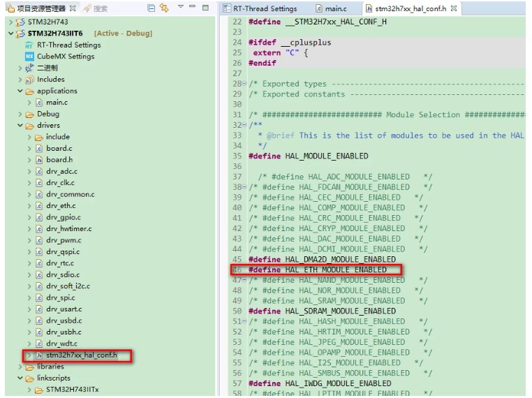The width and height of the screenshot is (532, 398).
Task: Click drv_usbh.c file icon
Action: [39, 332]
